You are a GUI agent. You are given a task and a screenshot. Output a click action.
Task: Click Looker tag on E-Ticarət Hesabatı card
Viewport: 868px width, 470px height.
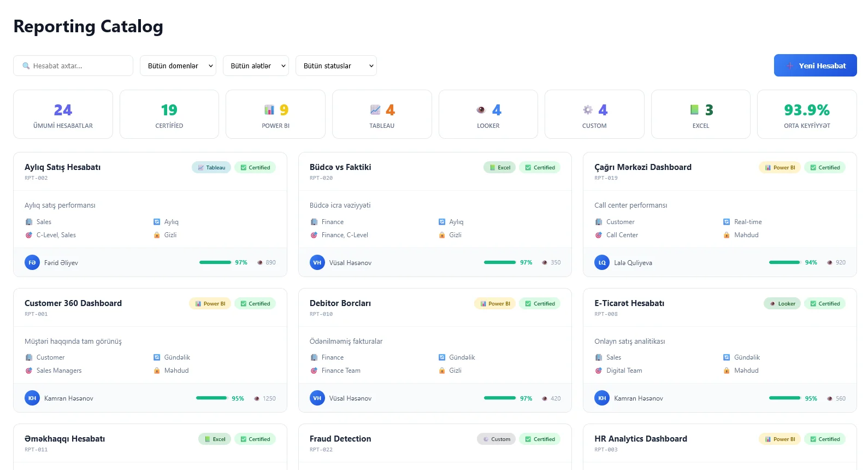(782, 304)
